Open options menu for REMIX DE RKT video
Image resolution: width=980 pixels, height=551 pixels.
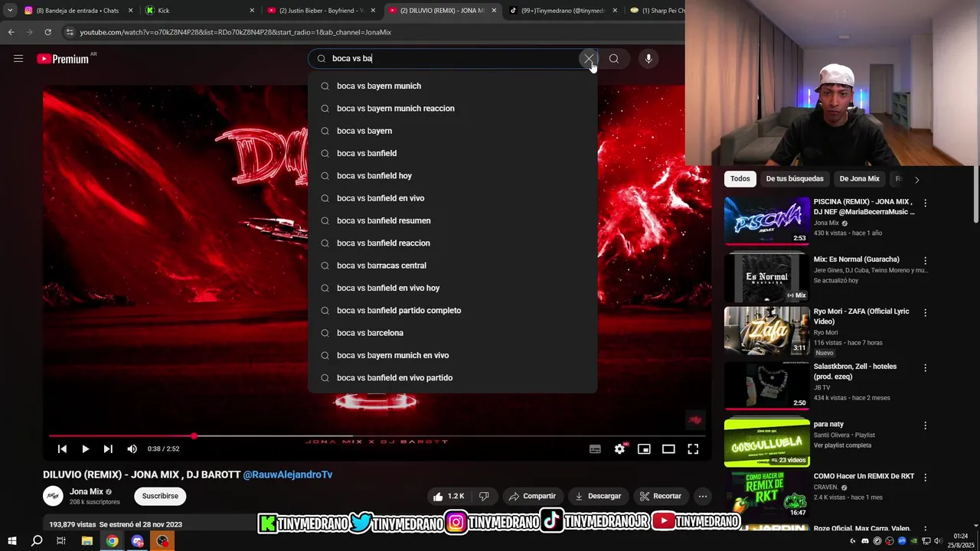pos(925,478)
